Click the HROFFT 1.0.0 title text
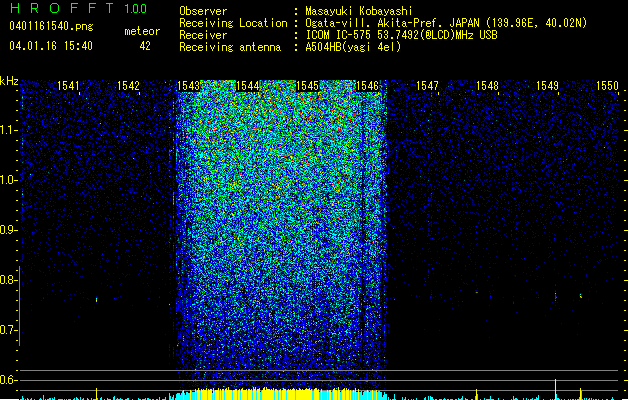This screenshot has width=629, height=400. point(78,8)
